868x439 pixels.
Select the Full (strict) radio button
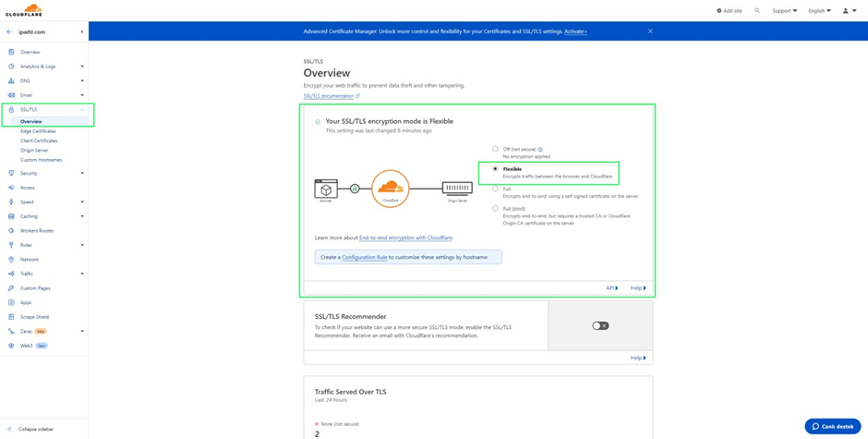(495, 209)
